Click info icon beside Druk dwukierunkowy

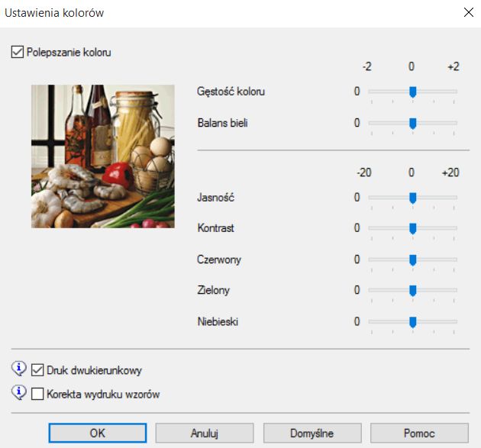point(19,369)
